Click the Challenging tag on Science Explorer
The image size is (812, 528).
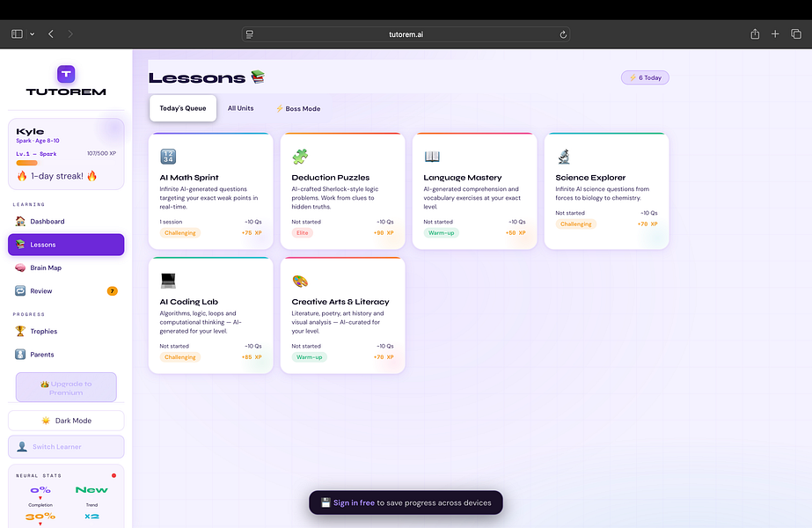(576, 224)
